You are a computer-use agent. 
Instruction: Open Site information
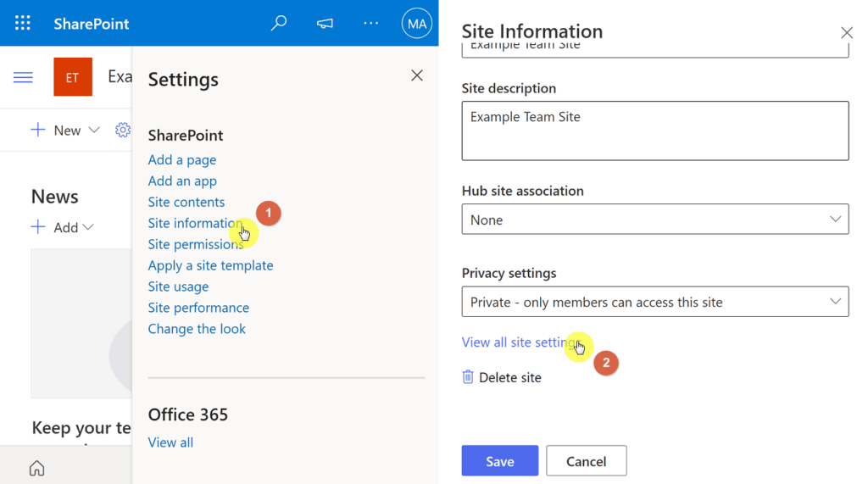195,223
